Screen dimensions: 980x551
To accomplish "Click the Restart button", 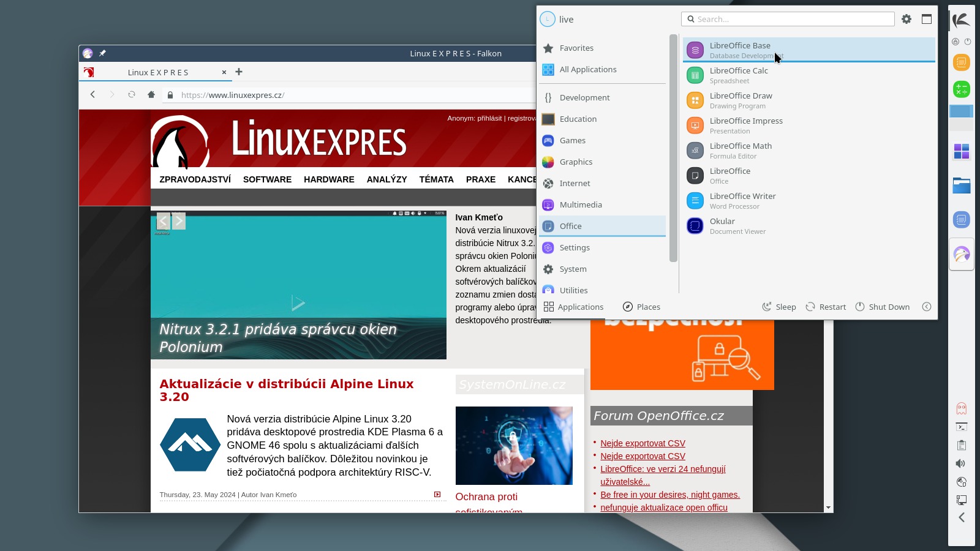I will (826, 307).
